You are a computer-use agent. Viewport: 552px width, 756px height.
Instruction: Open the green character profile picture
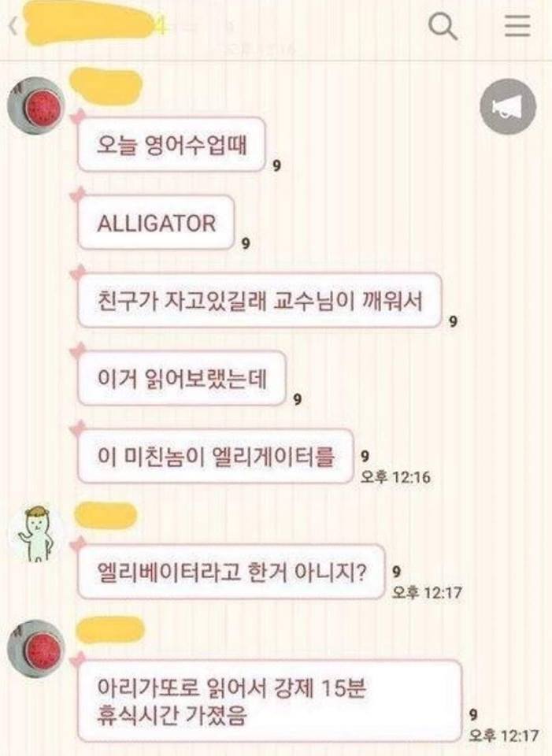pyautogui.click(x=37, y=533)
